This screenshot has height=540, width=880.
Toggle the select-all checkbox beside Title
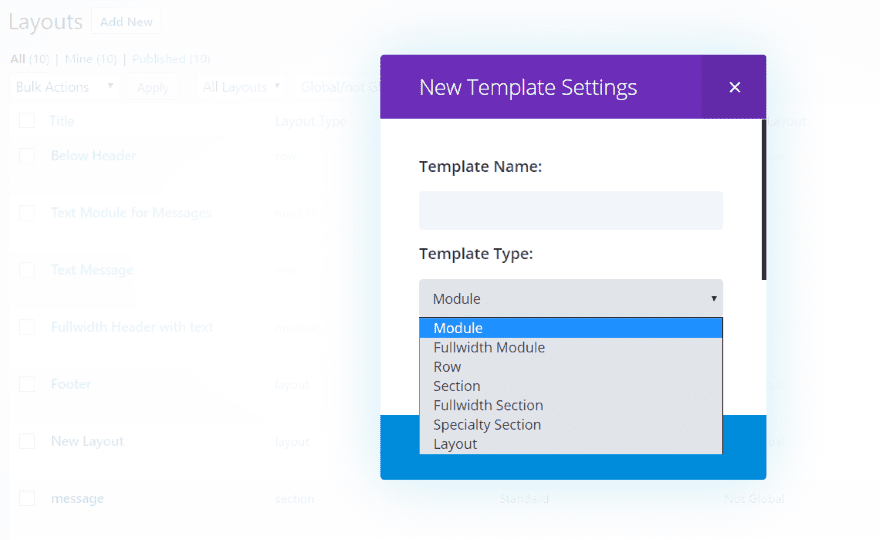[x=27, y=121]
